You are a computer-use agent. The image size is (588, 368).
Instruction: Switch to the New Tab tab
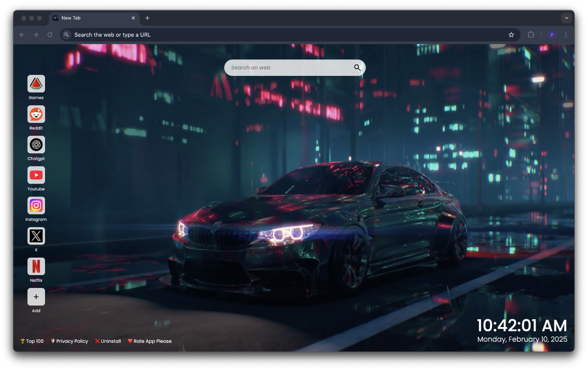coord(85,18)
